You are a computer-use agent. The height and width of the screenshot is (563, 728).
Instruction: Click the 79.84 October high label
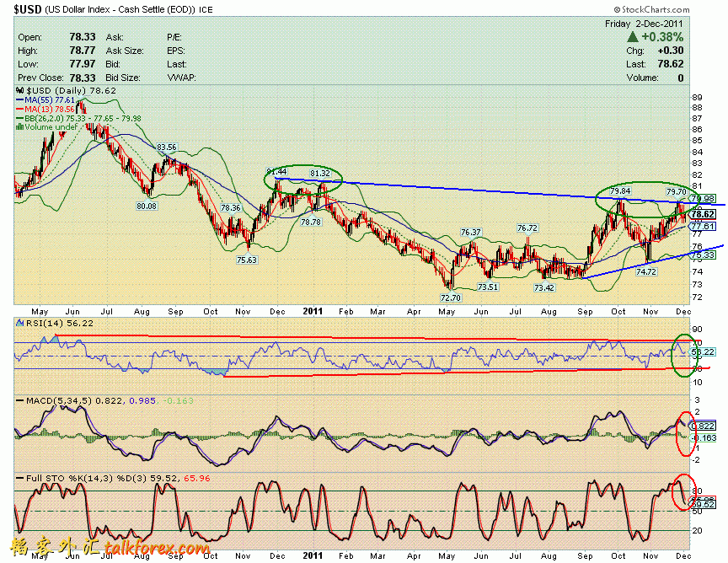(x=620, y=191)
